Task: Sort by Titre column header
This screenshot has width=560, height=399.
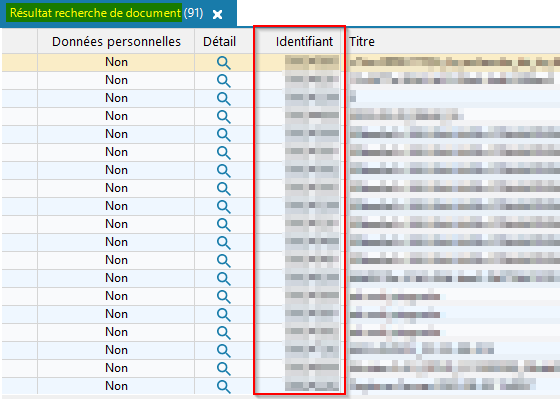Action: [x=362, y=41]
